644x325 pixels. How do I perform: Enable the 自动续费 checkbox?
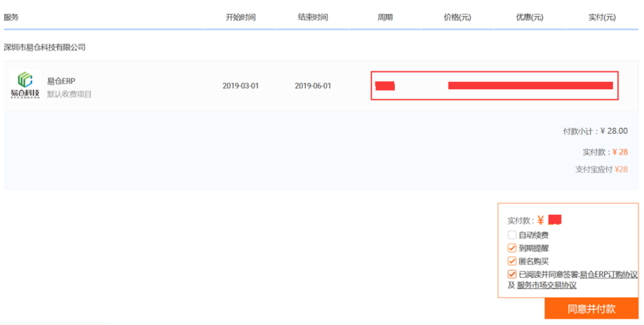pyautogui.click(x=512, y=235)
